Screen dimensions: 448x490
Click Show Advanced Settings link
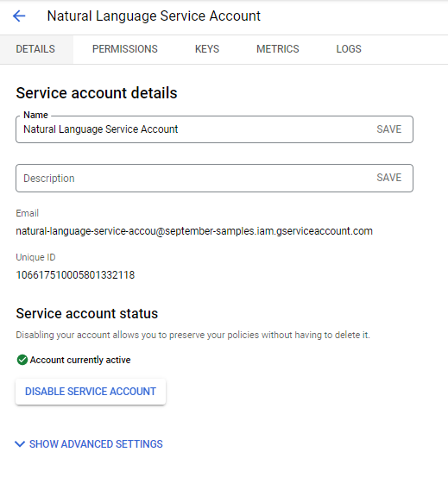(x=96, y=444)
